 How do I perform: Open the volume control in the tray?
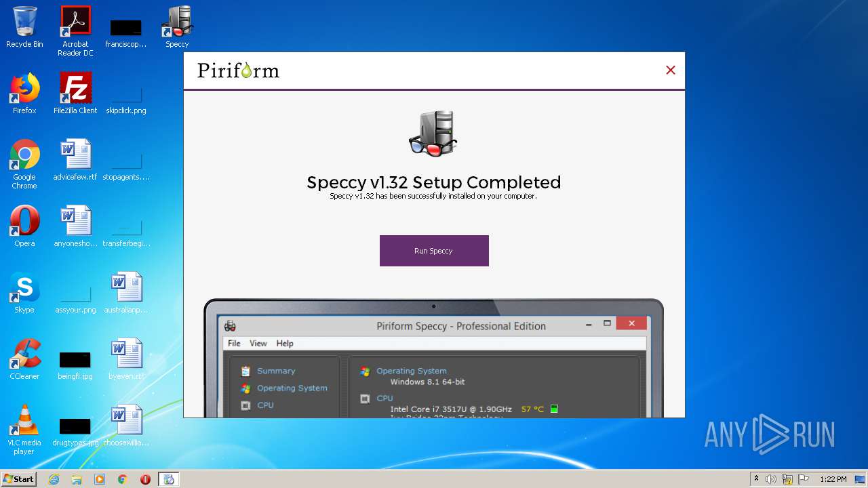771,479
